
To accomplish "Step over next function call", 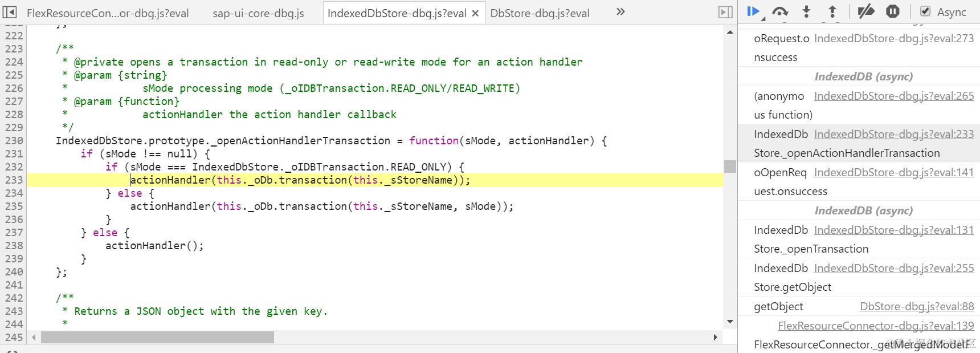I will click(x=780, y=11).
